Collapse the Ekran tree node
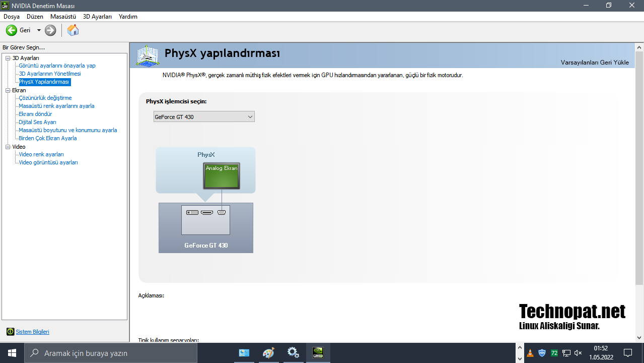644x363 pixels. [x=8, y=90]
